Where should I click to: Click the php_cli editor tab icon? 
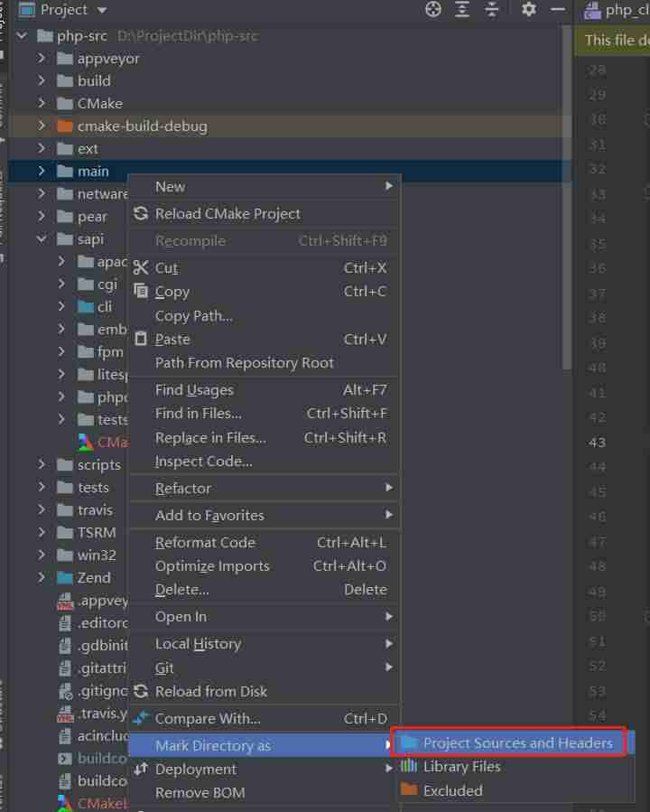[x=592, y=10]
